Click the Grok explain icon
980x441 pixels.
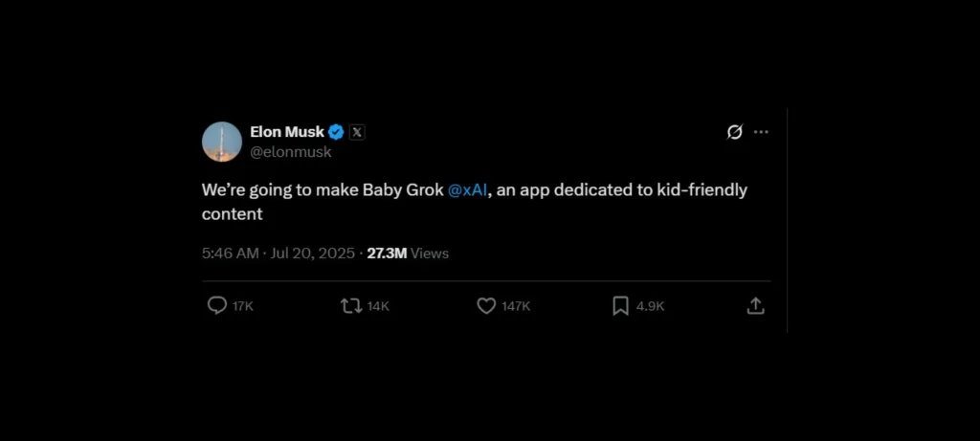click(x=734, y=132)
